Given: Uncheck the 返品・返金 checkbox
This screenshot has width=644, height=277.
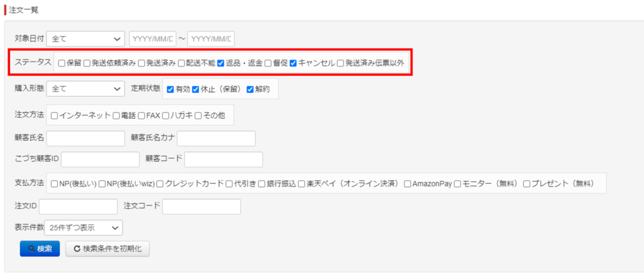Looking at the screenshot, I should 221,63.
